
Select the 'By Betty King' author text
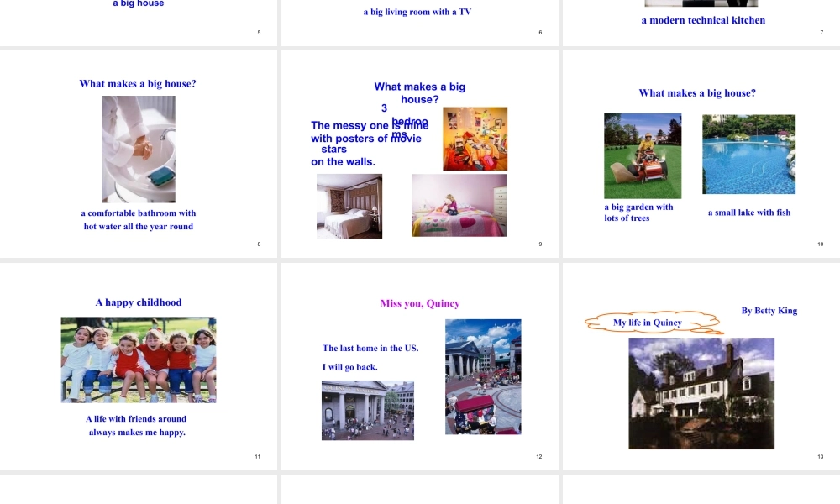tap(769, 311)
